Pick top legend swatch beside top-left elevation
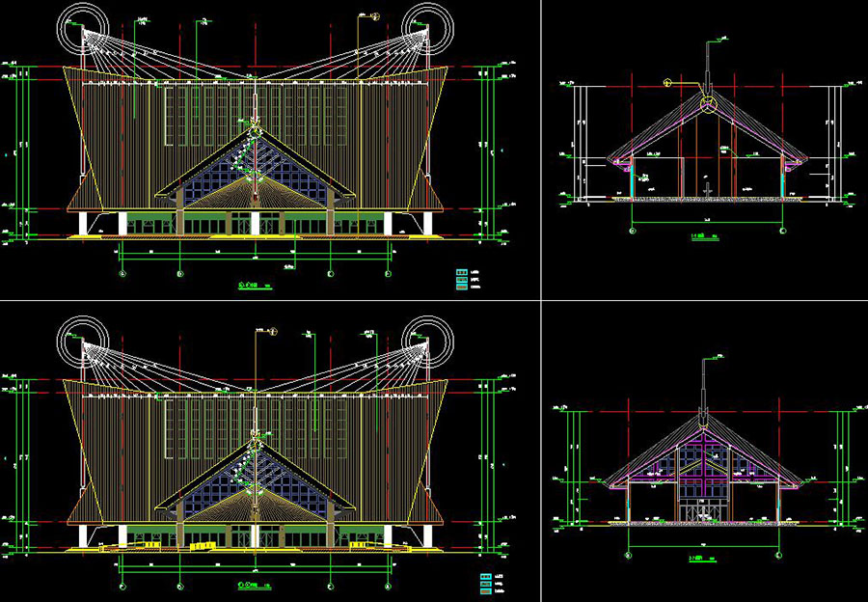The image size is (868, 602). click(461, 272)
